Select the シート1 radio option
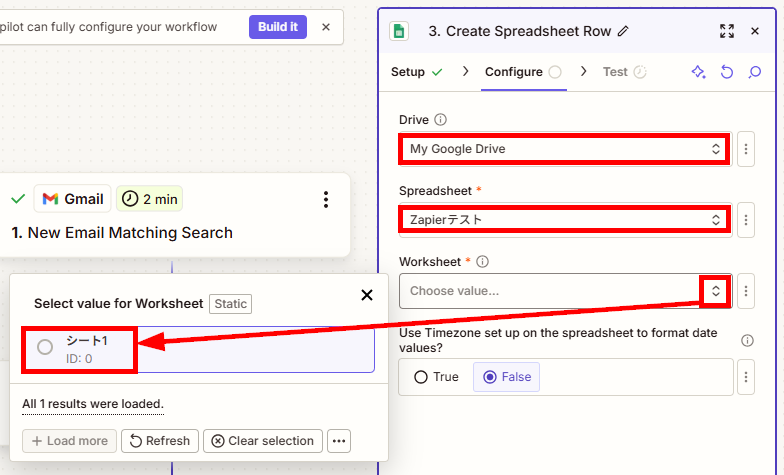This screenshot has width=784, height=475. tap(45, 346)
